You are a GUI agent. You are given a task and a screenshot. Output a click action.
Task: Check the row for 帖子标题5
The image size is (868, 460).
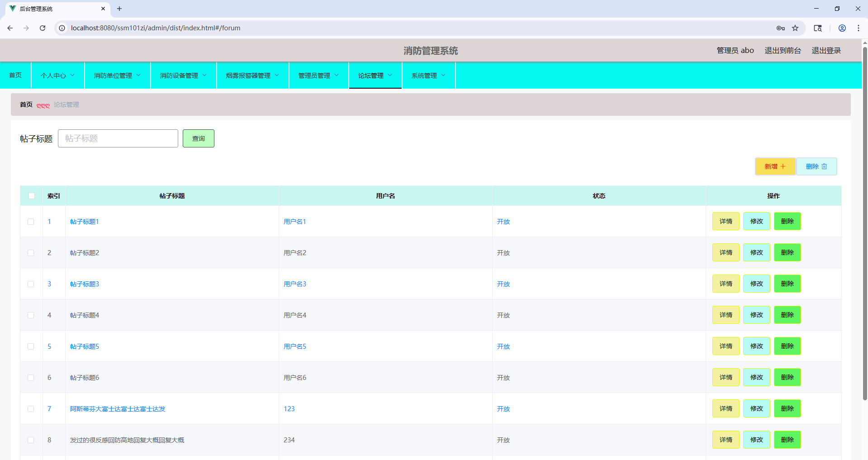click(x=31, y=346)
